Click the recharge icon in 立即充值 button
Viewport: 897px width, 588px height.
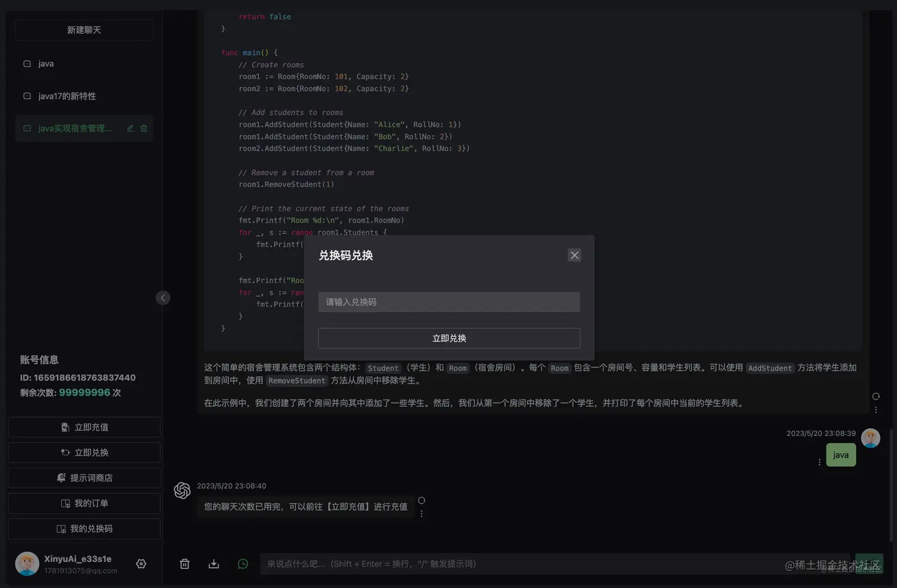[65, 427]
